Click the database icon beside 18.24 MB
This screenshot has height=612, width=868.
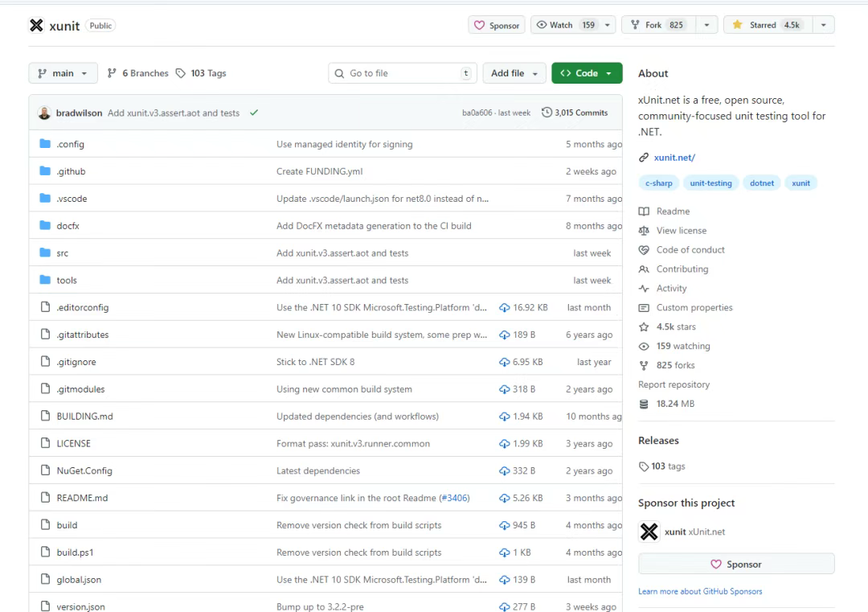tap(644, 404)
